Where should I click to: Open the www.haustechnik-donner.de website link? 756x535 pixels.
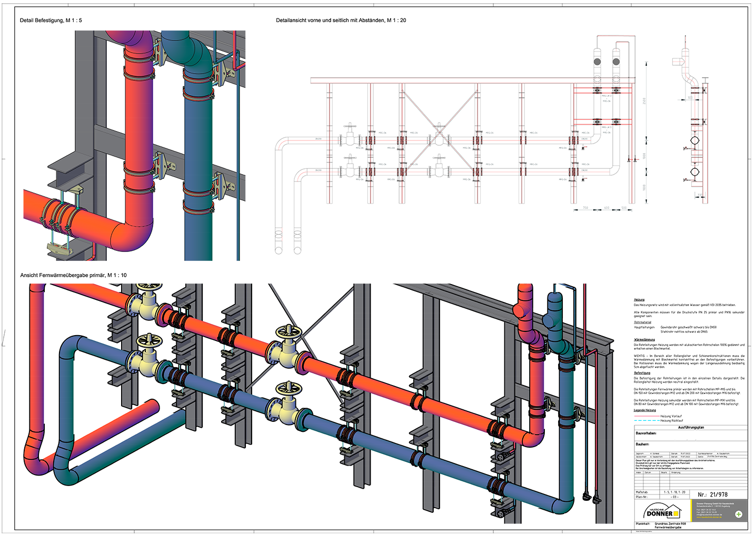709,517
